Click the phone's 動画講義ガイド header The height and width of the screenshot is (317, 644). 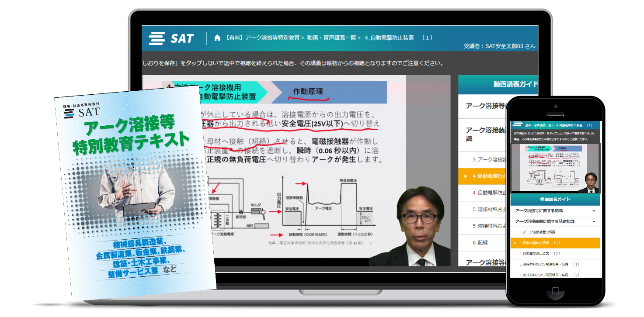click(x=555, y=199)
